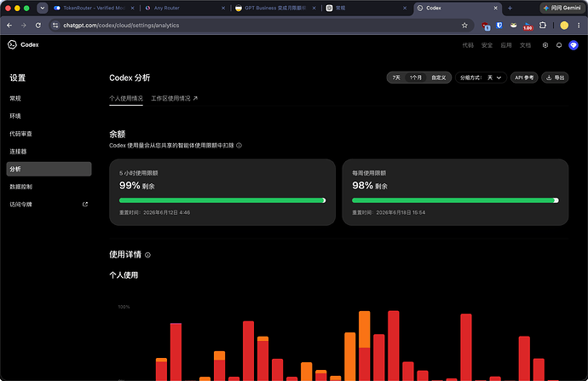Select the 7天 time range
Image resolution: width=588 pixels, height=381 pixels.
396,78
